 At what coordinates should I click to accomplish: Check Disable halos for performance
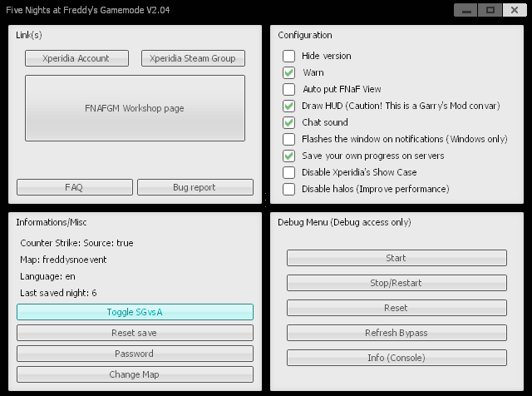click(x=288, y=189)
